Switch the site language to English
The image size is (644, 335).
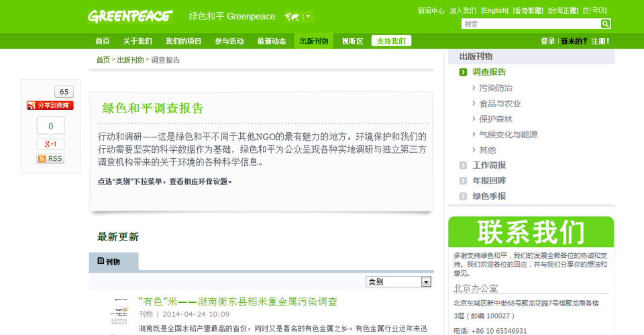[494, 11]
